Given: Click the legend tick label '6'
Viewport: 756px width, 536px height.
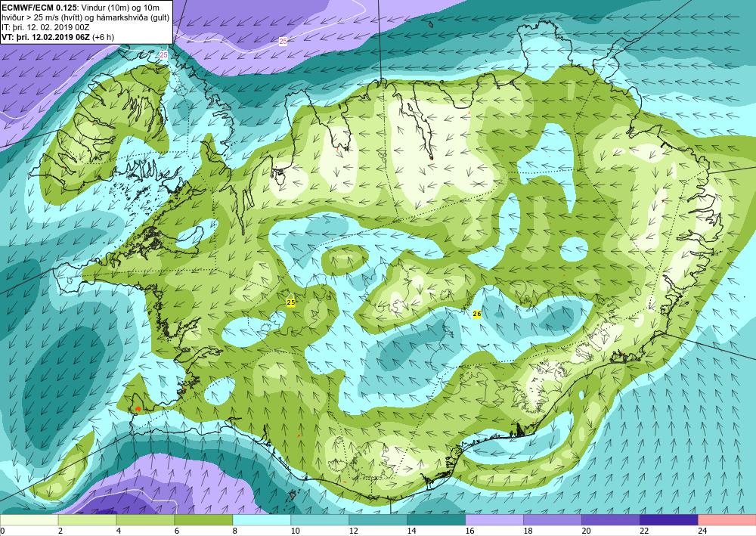Looking at the screenshot, I should click(x=177, y=531).
